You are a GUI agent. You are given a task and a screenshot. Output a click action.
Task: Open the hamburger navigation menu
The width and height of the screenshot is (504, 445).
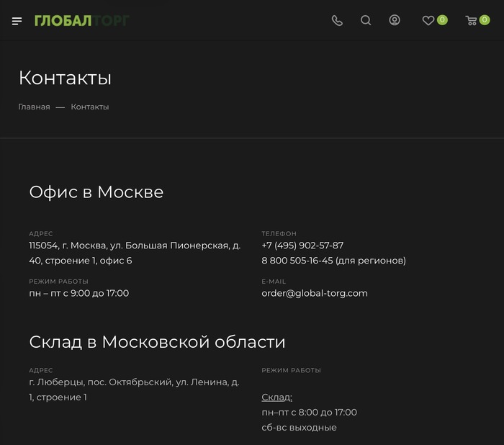(x=17, y=21)
